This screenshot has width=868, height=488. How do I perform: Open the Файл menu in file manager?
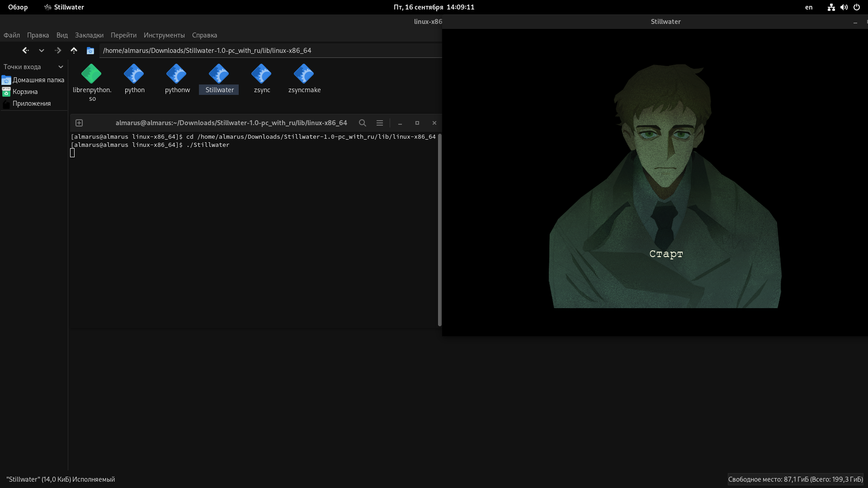pyautogui.click(x=12, y=34)
